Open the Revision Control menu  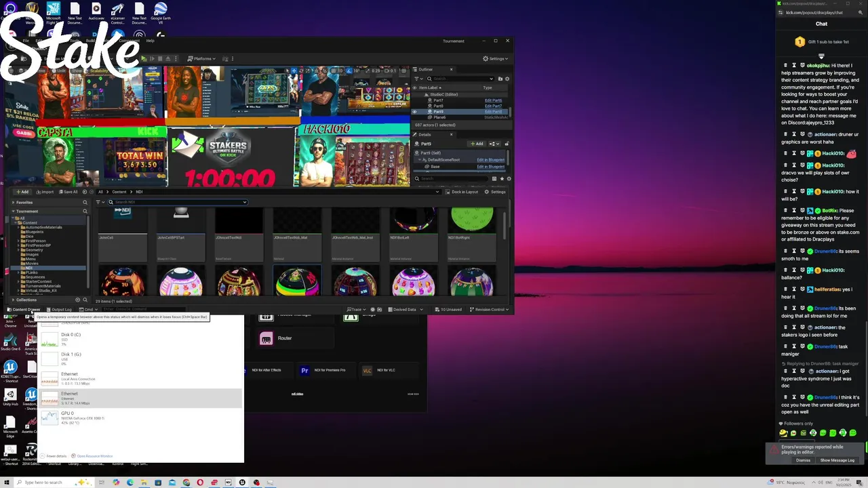pyautogui.click(x=490, y=309)
